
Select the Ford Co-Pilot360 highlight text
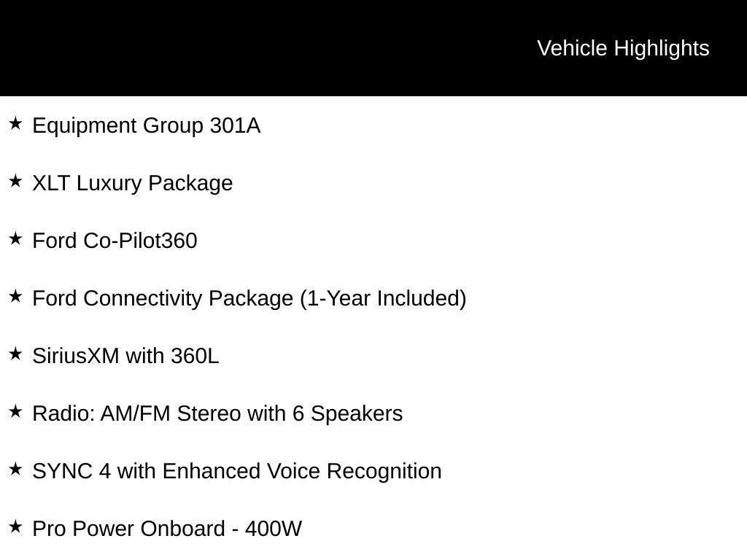click(x=115, y=241)
